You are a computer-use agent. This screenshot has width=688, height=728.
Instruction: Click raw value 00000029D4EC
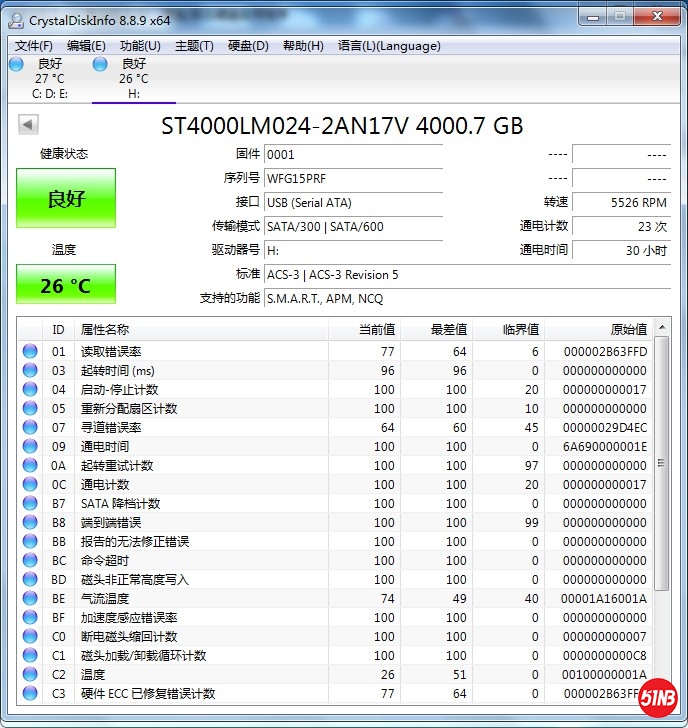(605, 428)
